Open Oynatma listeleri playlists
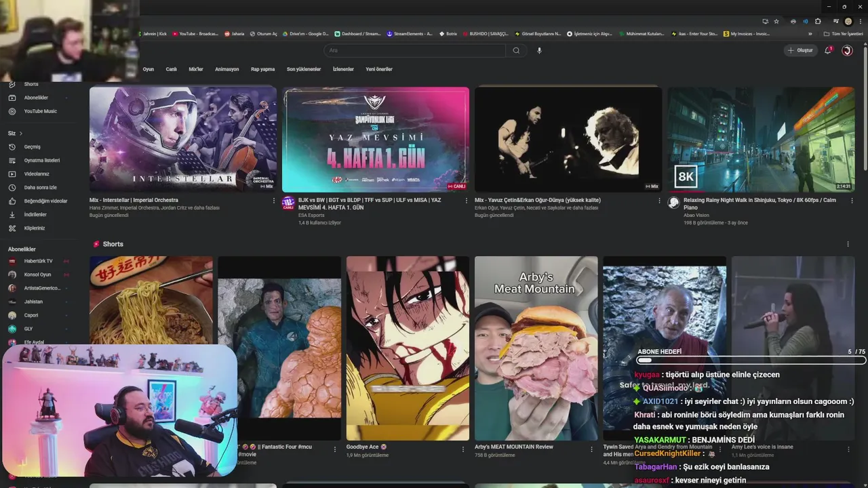The image size is (868, 488). [x=41, y=161]
